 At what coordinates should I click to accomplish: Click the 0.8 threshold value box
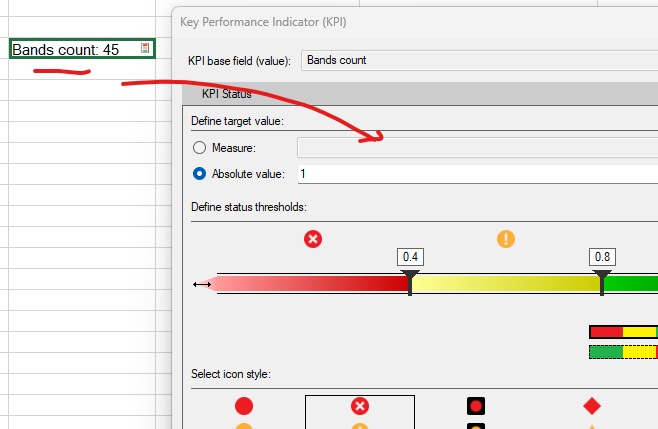tap(602, 257)
